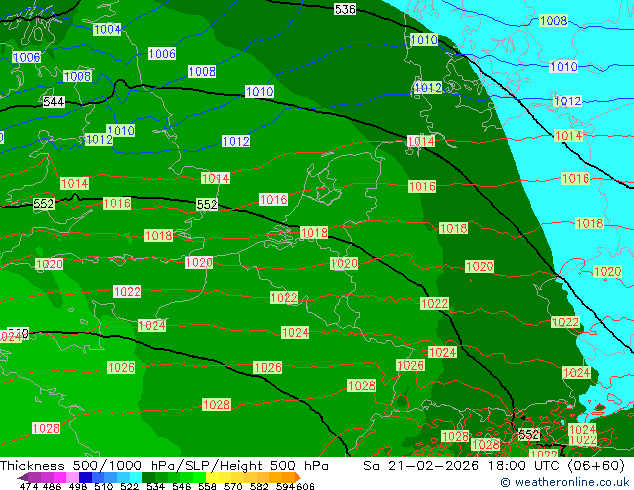Pick the bright lime green legend swatch
This screenshot has width=634, height=490.
pyautogui.click(x=200, y=477)
